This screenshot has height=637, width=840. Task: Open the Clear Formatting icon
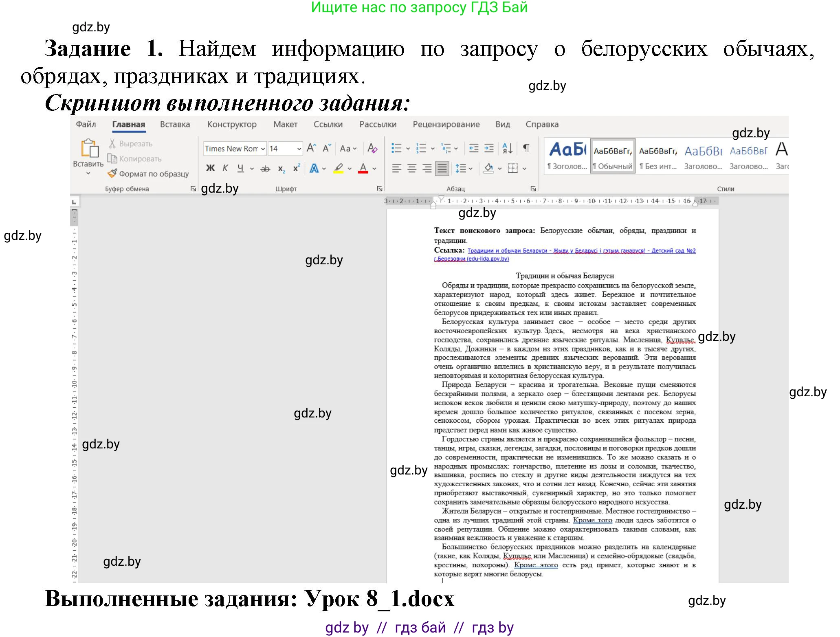tap(372, 149)
